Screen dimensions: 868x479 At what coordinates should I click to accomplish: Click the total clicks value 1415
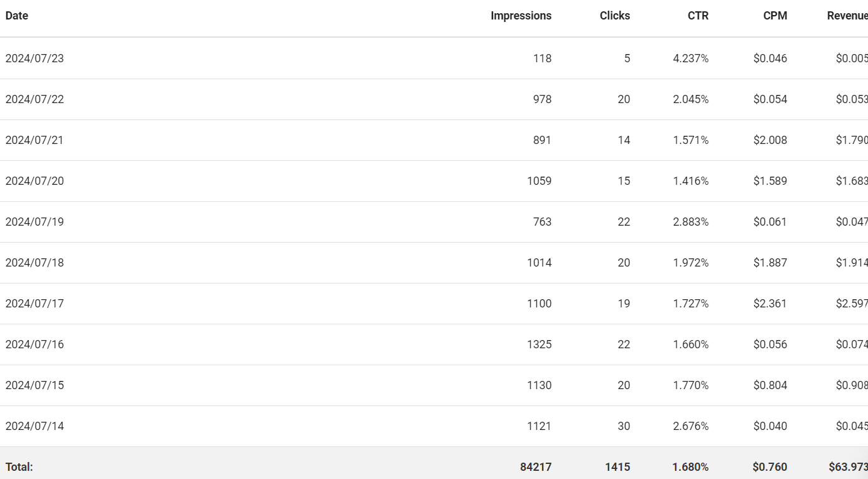tap(617, 467)
